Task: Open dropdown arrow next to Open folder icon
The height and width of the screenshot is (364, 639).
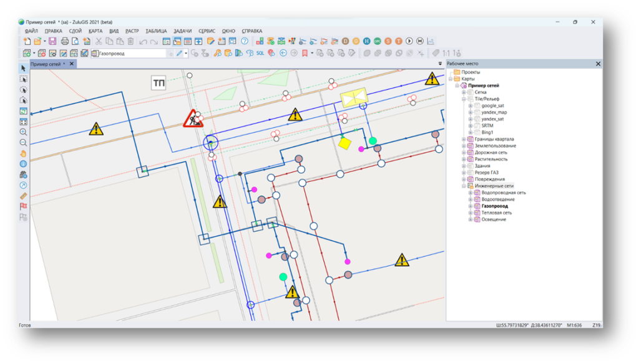Action: (x=44, y=42)
